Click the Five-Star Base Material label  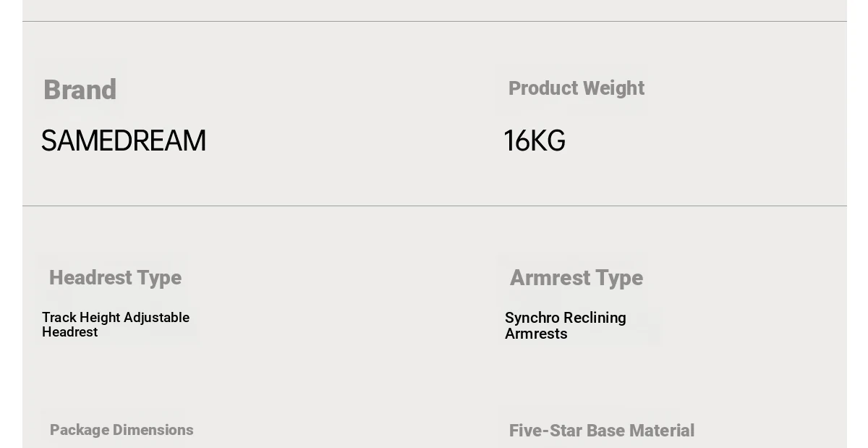(602, 431)
